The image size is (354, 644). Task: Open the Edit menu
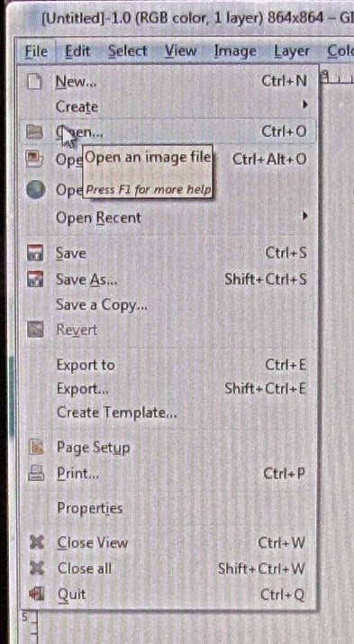[x=77, y=51]
